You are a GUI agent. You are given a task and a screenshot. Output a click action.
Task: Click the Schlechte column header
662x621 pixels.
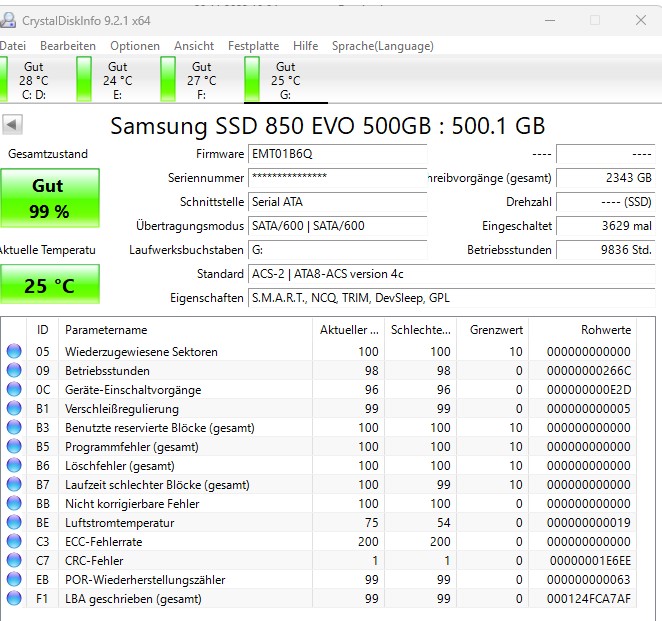pos(421,330)
